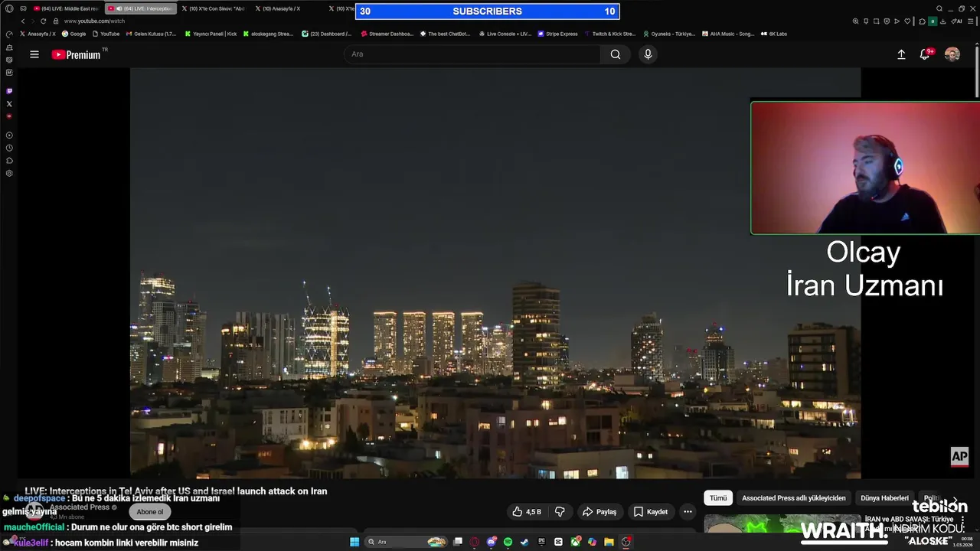Screen dimensions: 980x551
Task: Click the Paylaş share button
Action: tap(599, 512)
